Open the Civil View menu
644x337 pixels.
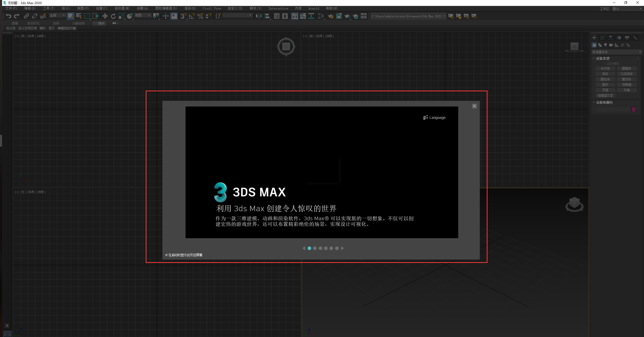click(212, 8)
